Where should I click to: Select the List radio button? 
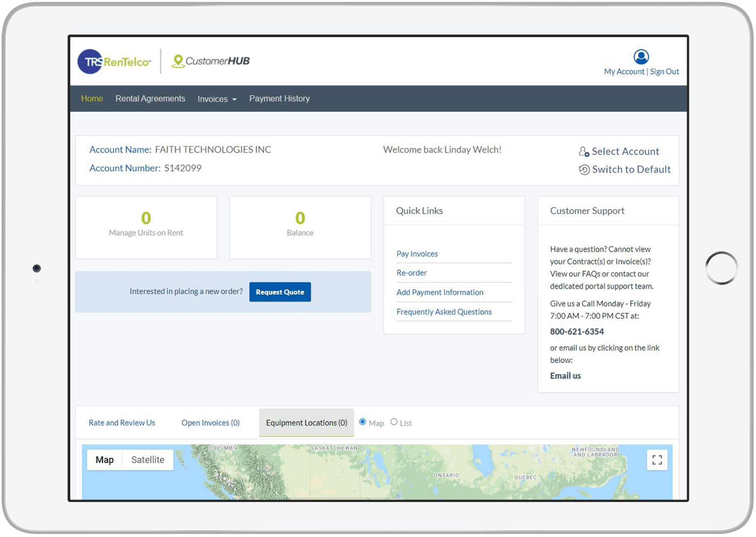click(x=394, y=422)
